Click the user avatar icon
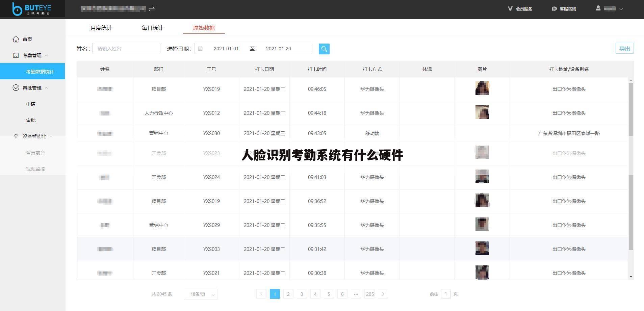Viewport: 644px width, 311px height. click(x=598, y=8)
